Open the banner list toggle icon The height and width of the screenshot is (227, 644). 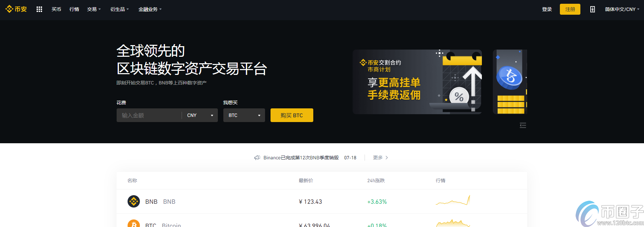pos(523,125)
